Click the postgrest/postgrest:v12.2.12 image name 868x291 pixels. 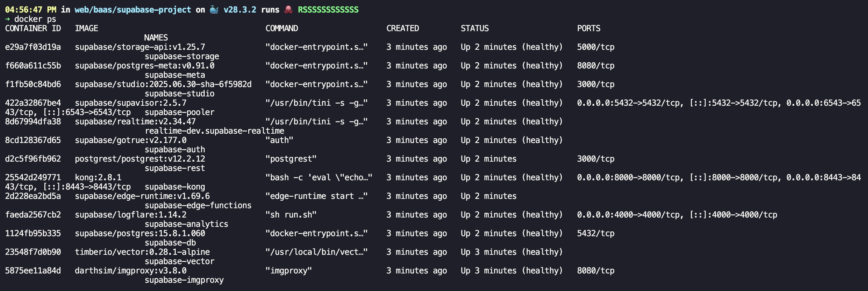point(140,159)
